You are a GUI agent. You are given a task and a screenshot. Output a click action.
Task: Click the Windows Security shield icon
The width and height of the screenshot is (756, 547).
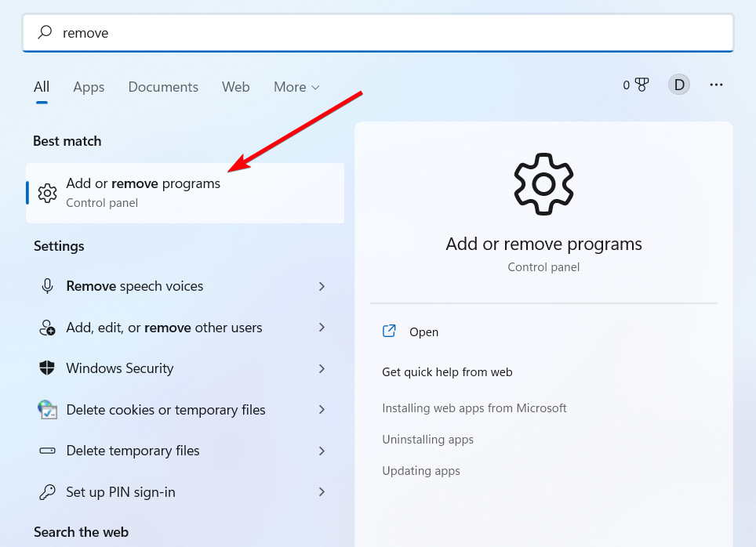coord(47,368)
